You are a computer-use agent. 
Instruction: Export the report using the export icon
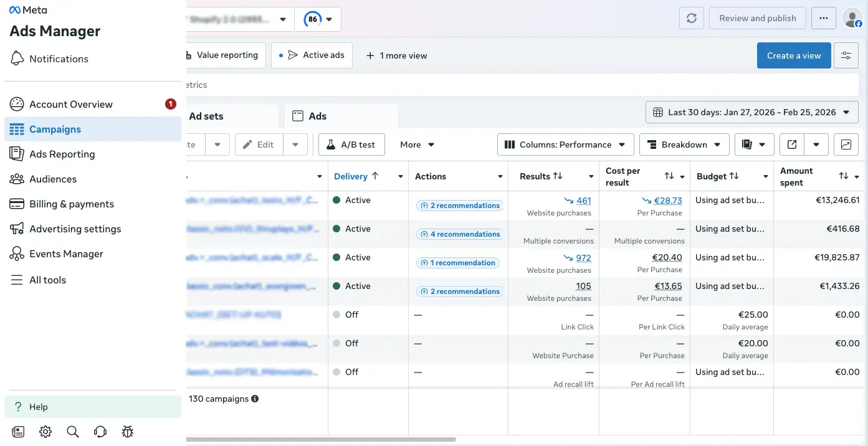pos(792,144)
